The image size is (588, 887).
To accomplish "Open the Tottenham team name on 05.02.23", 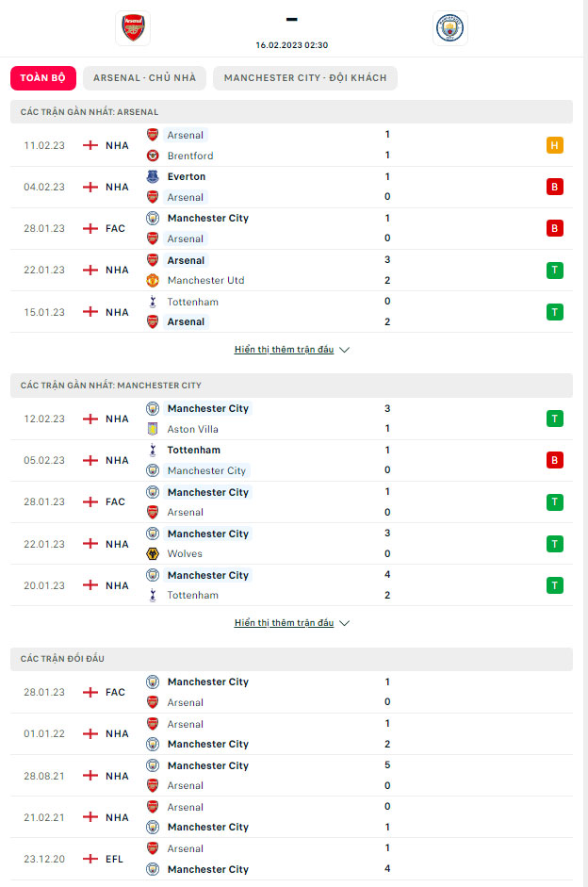I will click(x=193, y=450).
